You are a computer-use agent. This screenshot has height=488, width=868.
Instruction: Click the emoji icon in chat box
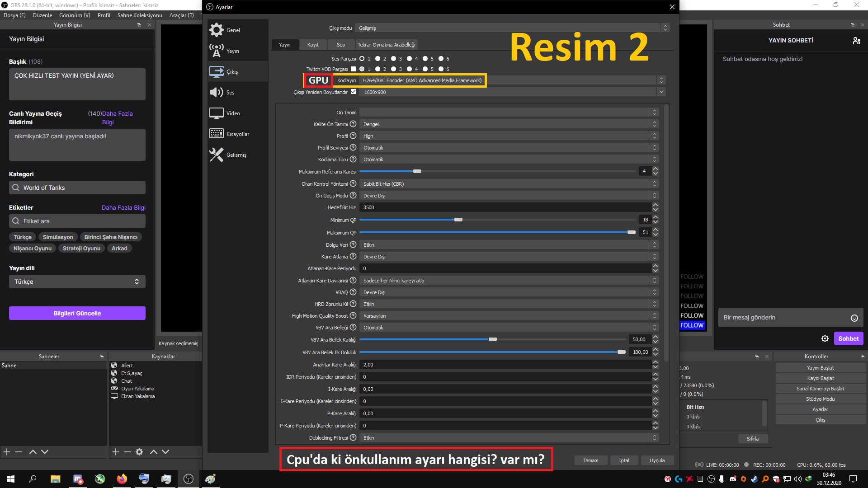(854, 318)
